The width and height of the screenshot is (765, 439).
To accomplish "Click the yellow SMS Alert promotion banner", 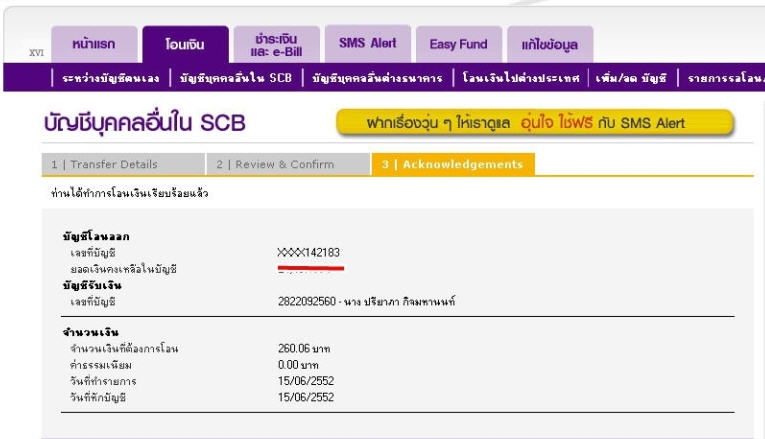I will click(535, 122).
